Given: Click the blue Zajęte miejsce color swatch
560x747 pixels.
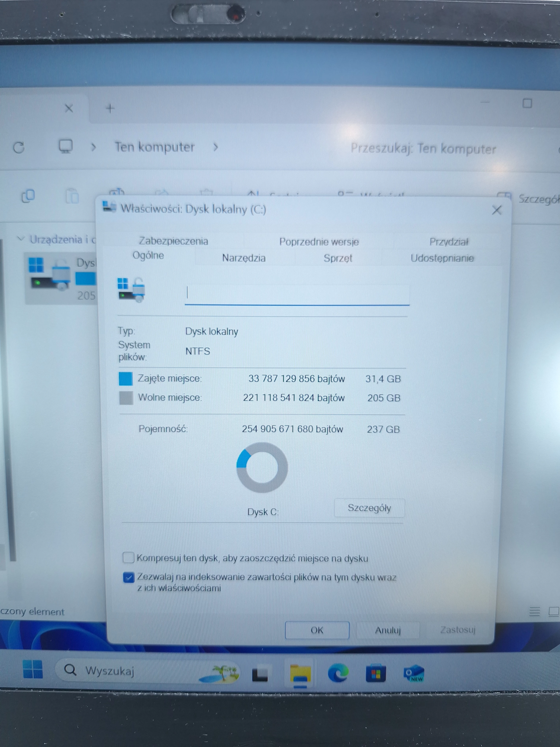Looking at the screenshot, I should point(126,379).
